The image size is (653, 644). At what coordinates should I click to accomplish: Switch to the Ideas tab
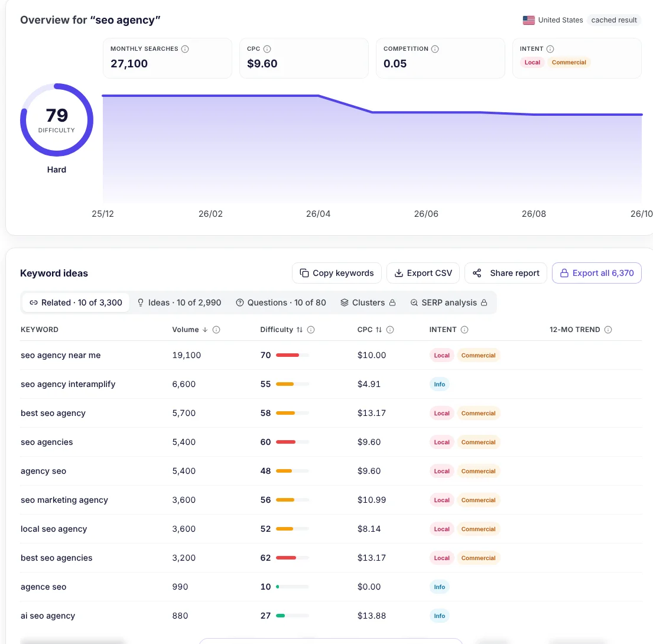[x=179, y=303]
